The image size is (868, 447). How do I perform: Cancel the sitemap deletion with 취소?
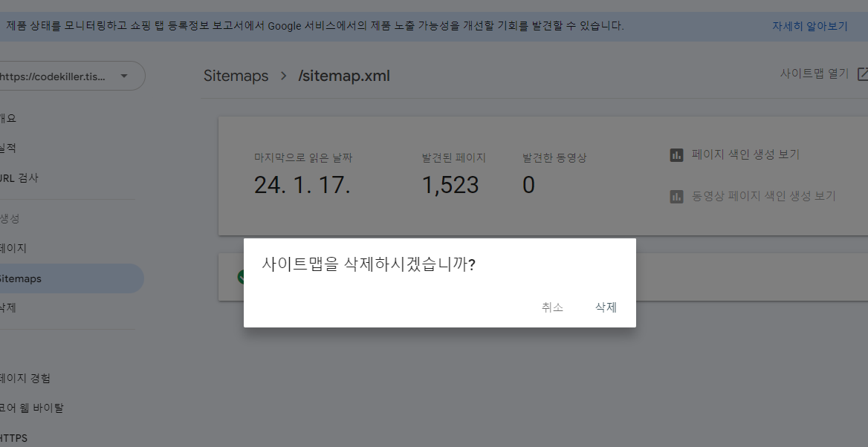tap(553, 307)
